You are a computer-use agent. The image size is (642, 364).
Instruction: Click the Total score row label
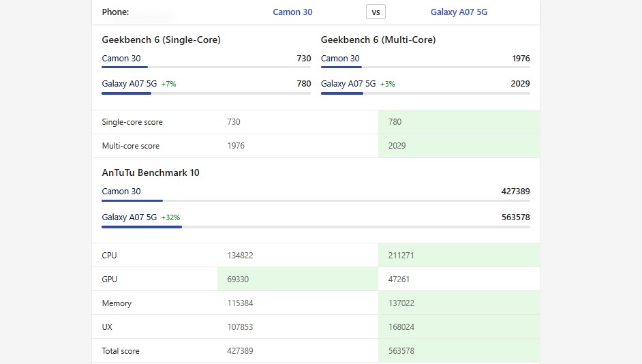point(121,351)
